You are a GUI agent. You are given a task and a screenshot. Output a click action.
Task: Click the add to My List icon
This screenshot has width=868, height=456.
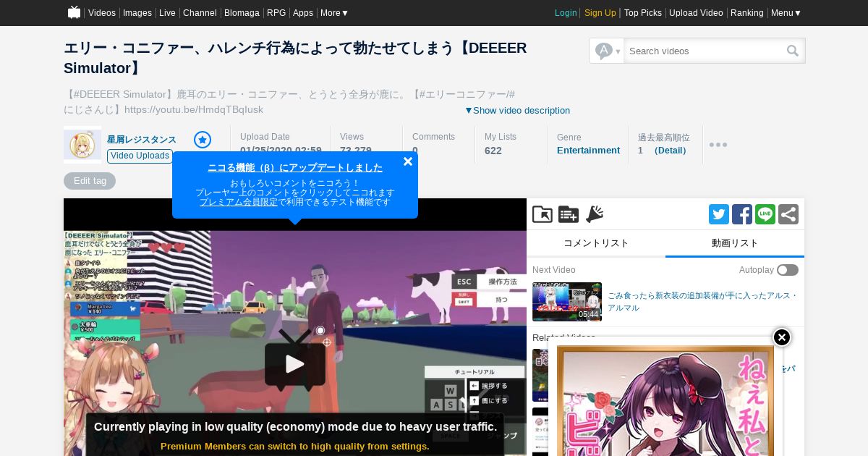click(569, 214)
